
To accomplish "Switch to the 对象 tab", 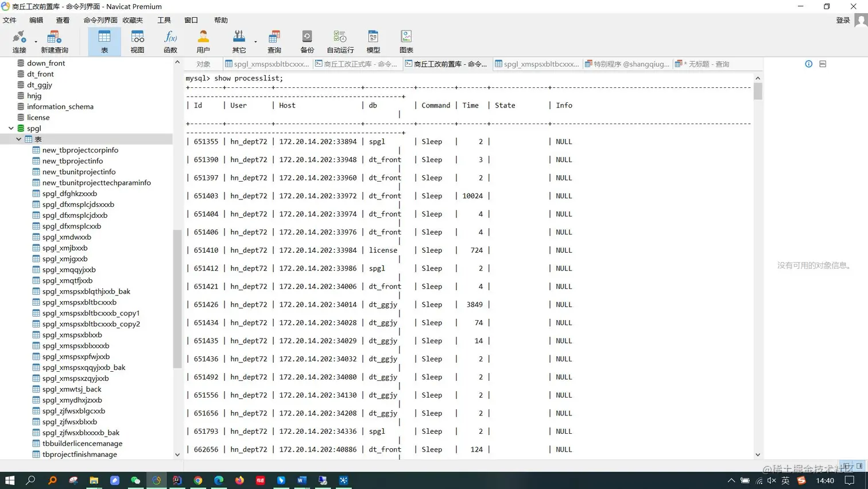I will point(203,64).
